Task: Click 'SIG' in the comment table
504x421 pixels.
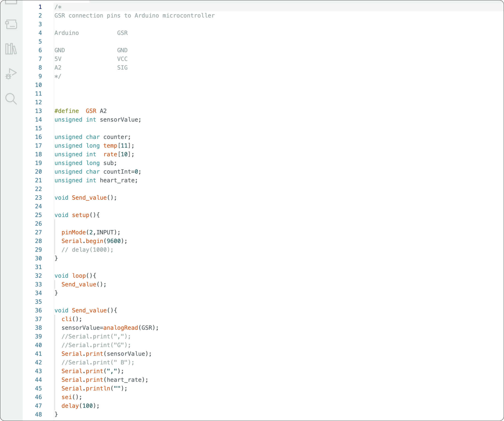Action: pyautogui.click(x=122, y=68)
